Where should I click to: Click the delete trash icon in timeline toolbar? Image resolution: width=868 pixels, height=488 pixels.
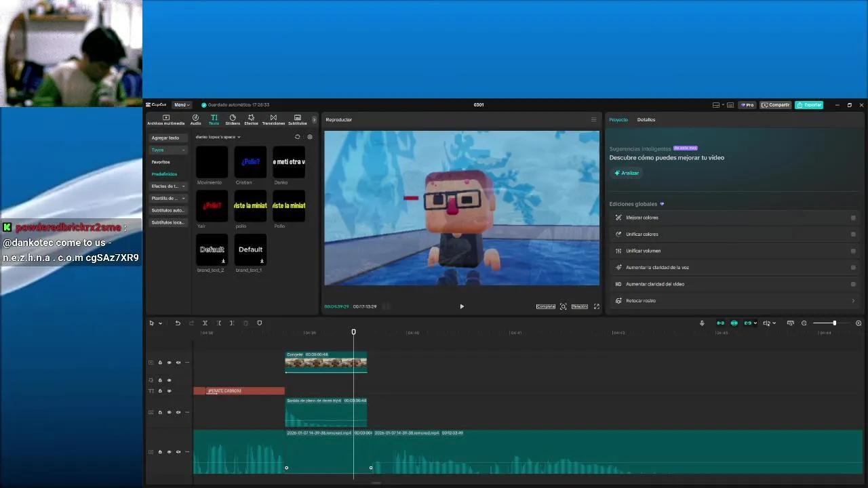(x=245, y=323)
